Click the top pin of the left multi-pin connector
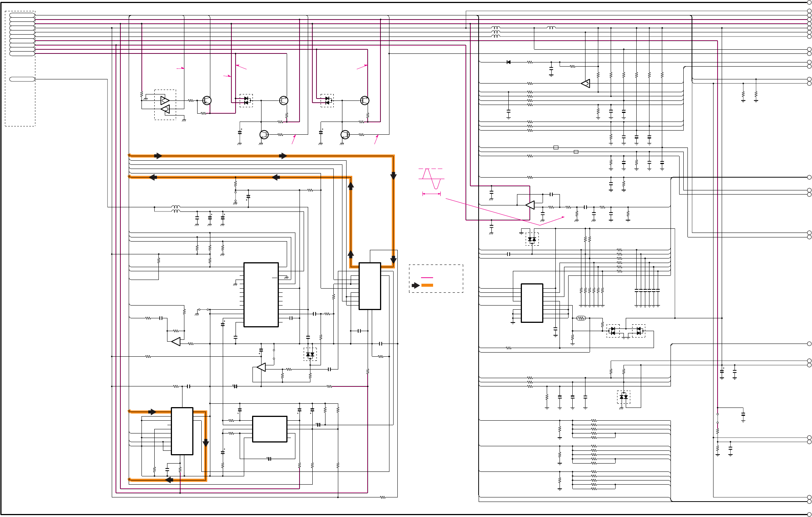 pos(22,15)
